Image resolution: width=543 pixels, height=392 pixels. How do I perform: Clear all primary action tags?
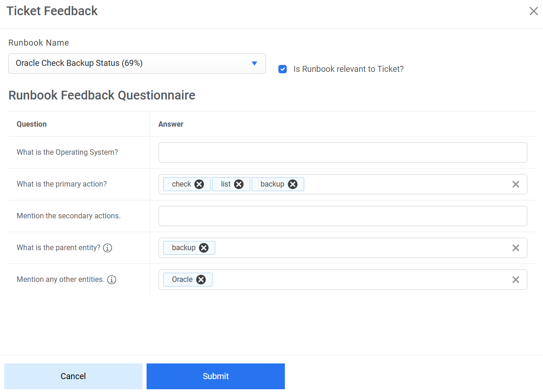(x=516, y=184)
